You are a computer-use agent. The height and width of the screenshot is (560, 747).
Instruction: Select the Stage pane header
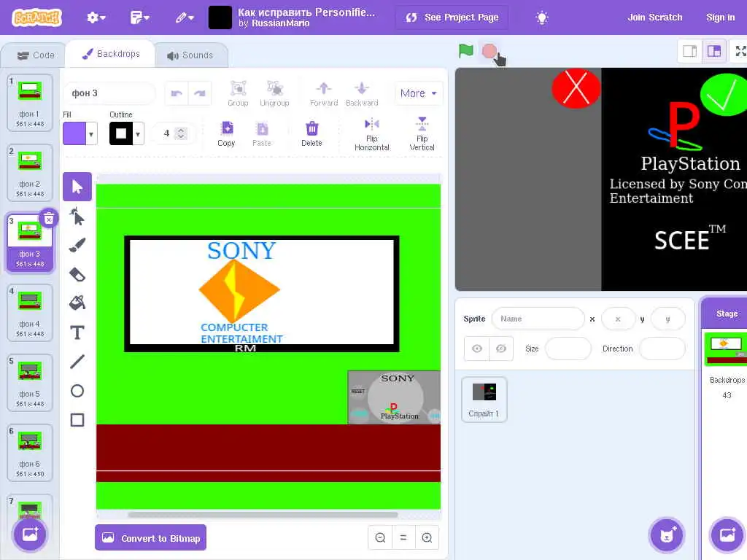pyautogui.click(x=727, y=314)
